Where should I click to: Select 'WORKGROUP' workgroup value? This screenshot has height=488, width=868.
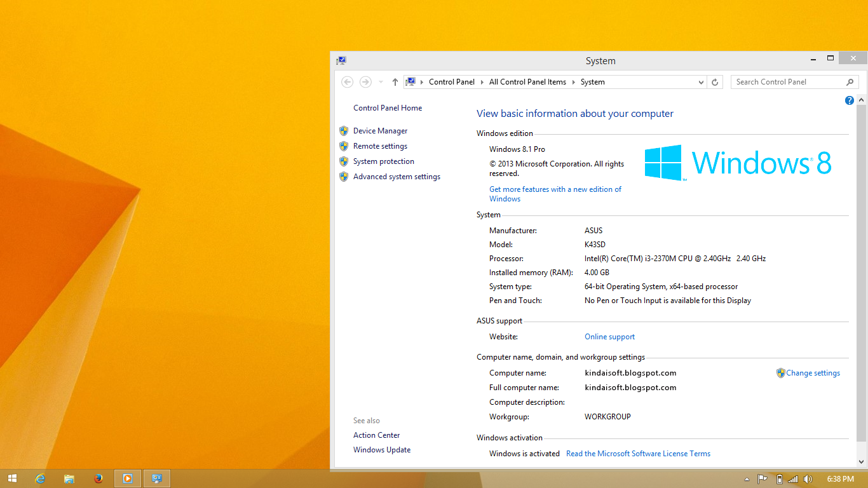[x=607, y=417]
